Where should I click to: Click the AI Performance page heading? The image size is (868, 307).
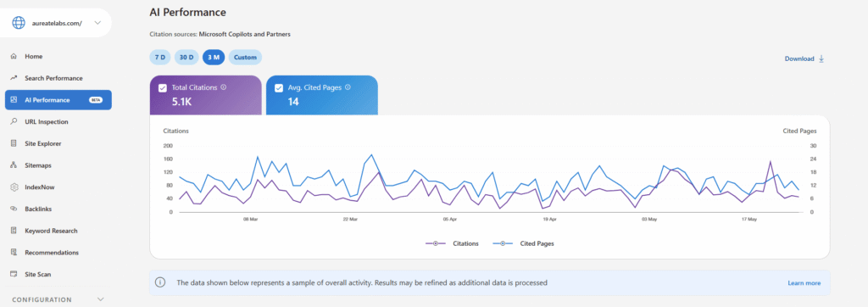tap(187, 12)
